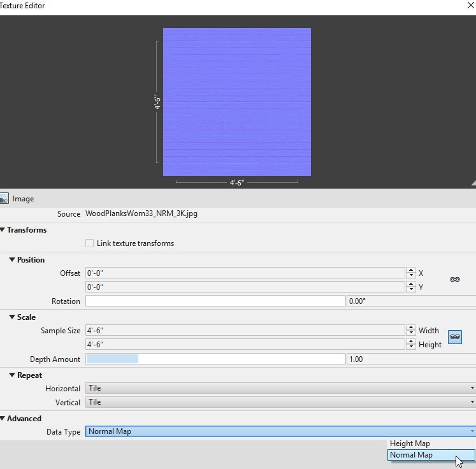Collapse the Repeat section

tap(12, 375)
